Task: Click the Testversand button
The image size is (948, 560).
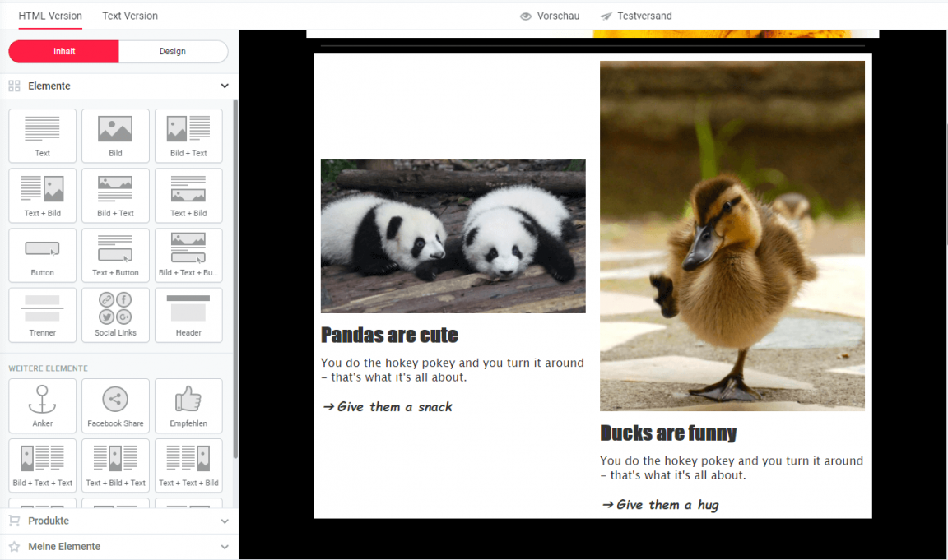Action: tap(636, 16)
